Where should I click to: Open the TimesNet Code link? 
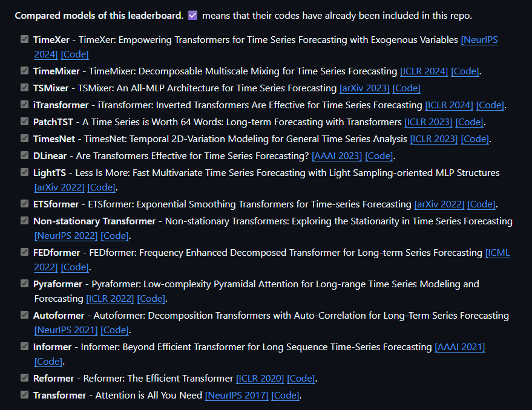475,139
